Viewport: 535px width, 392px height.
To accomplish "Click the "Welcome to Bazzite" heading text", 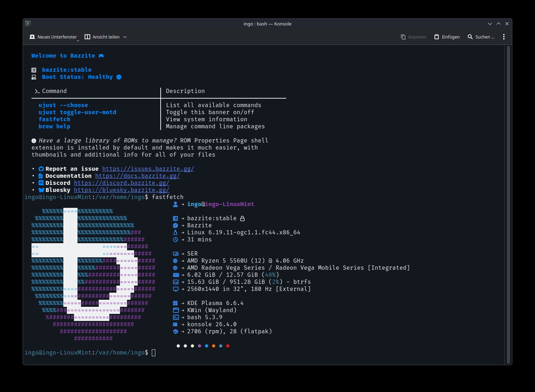I will [63, 56].
